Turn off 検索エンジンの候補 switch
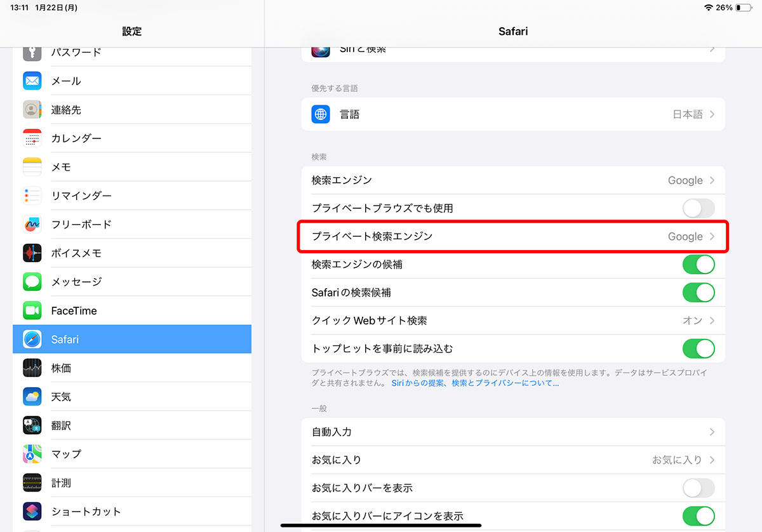762x532 pixels. pyautogui.click(x=698, y=264)
